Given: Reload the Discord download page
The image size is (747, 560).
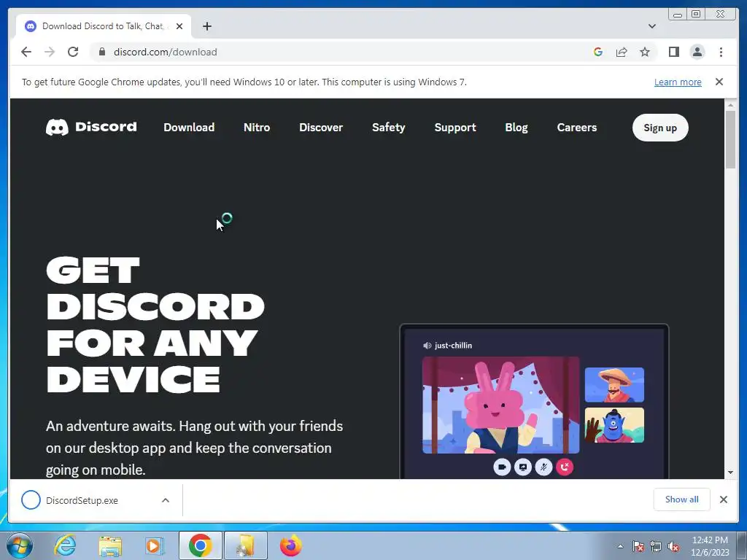Looking at the screenshot, I should coord(73,52).
